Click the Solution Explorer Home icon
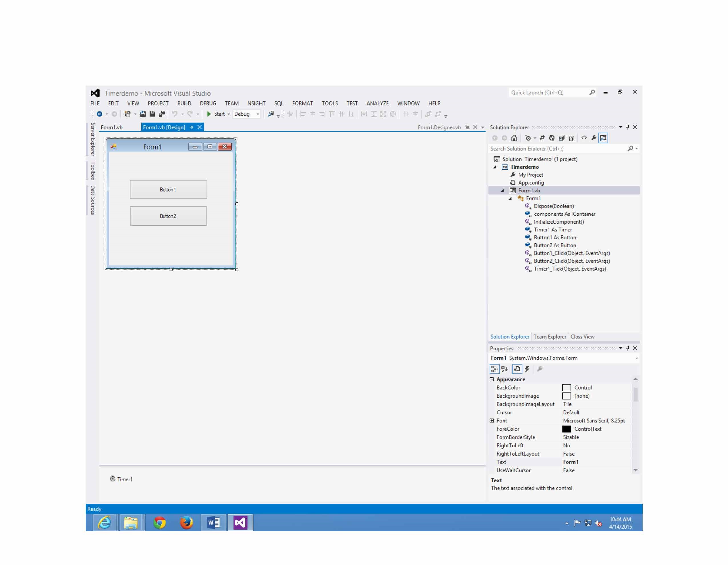The width and height of the screenshot is (728, 565). [x=514, y=138]
